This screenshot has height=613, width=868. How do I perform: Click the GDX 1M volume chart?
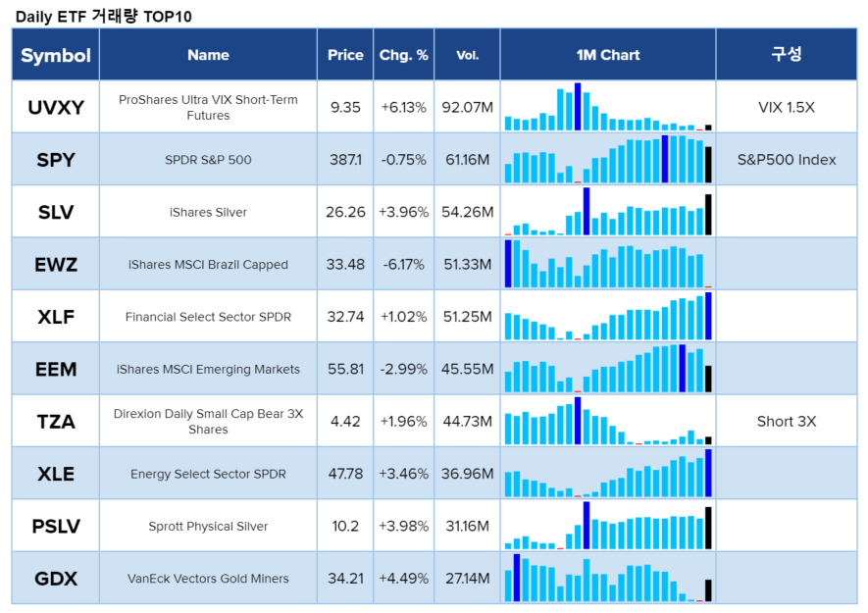tap(608, 578)
